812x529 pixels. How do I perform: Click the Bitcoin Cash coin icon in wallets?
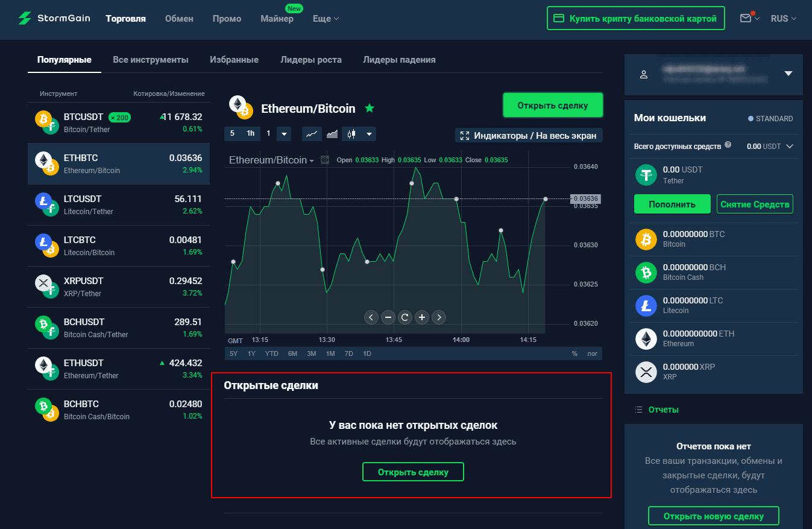[x=646, y=273]
